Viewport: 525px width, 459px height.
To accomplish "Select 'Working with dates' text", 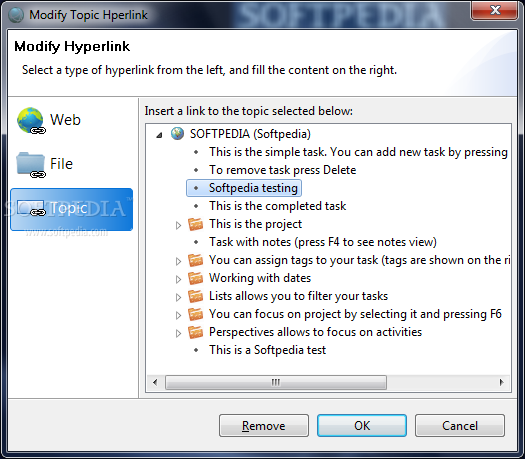I will click(x=260, y=278).
